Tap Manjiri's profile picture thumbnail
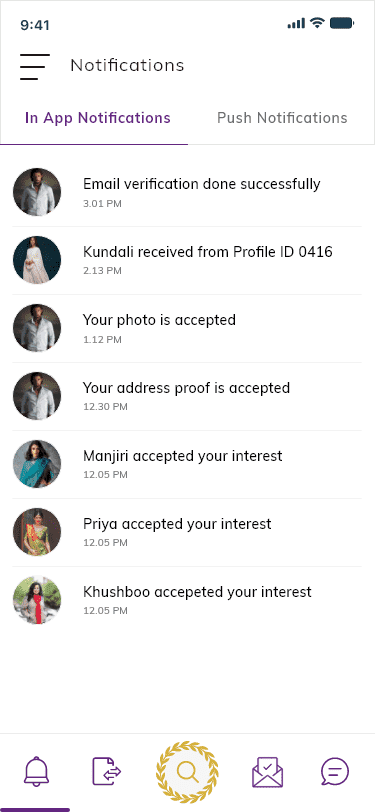Viewport: 375px width, 812px height. 37,464
